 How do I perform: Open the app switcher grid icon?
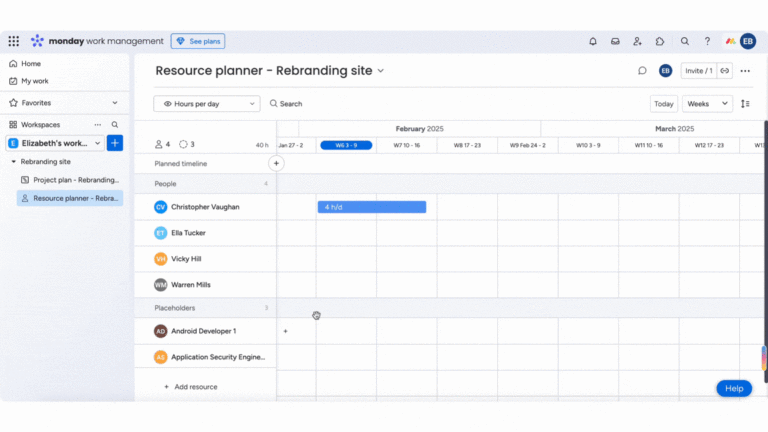[x=14, y=41]
